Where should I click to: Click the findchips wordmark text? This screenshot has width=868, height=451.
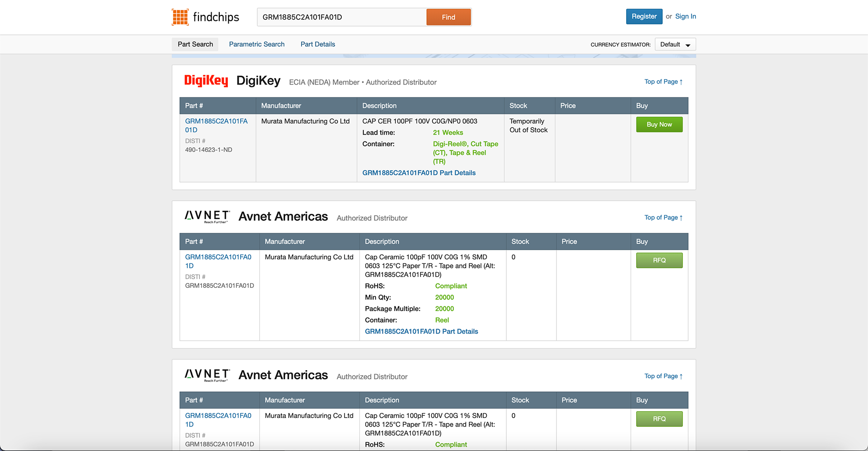pyautogui.click(x=216, y=17)
